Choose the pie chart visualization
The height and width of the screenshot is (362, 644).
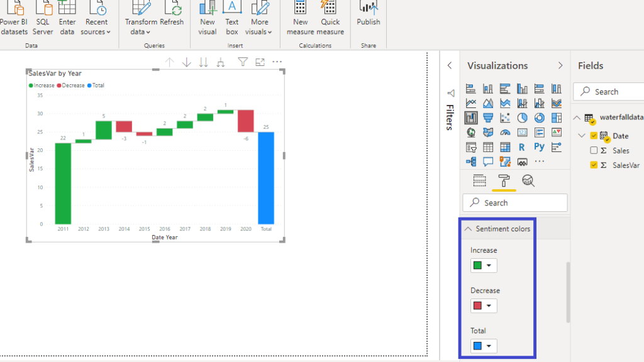tap(522, 118)
